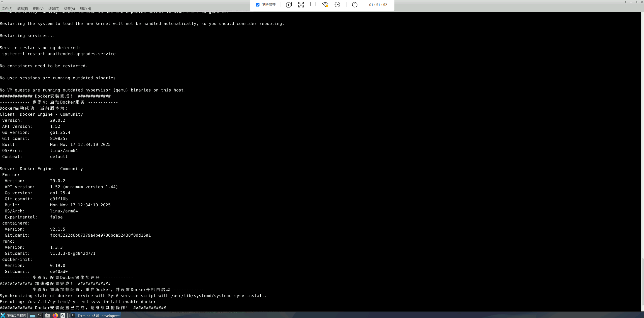Screen dimensions: 644x318
Task: Click the monitor display icon
Action: tap(313, 5)
